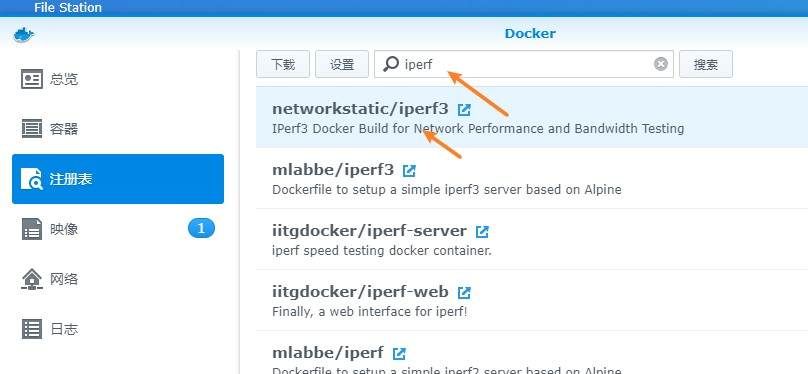
Task: Open external link icon beside mlabbe/iperf3
Action: point(409,171)
